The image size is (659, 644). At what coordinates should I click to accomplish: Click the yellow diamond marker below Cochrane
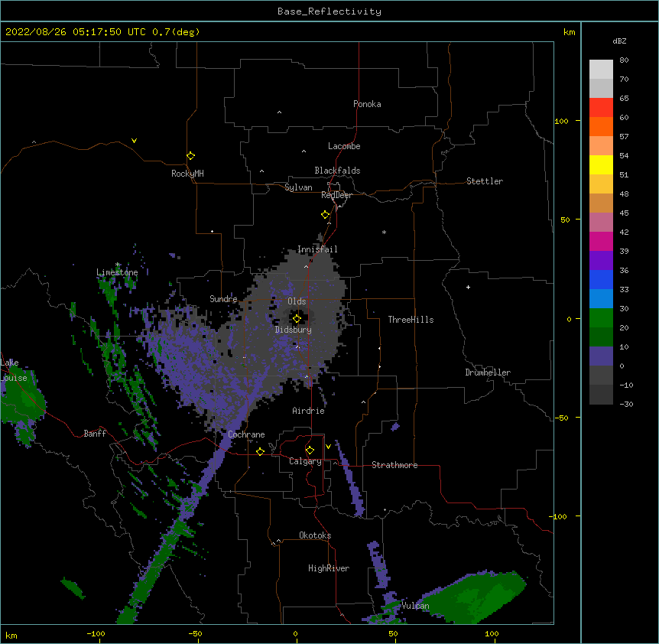260,451
